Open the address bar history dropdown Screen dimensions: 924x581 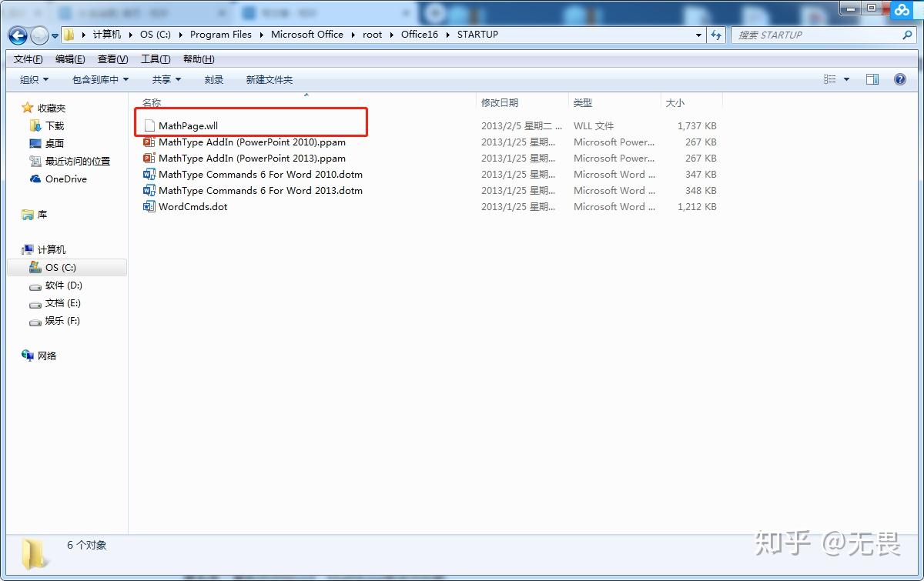[x=698, y=35]
